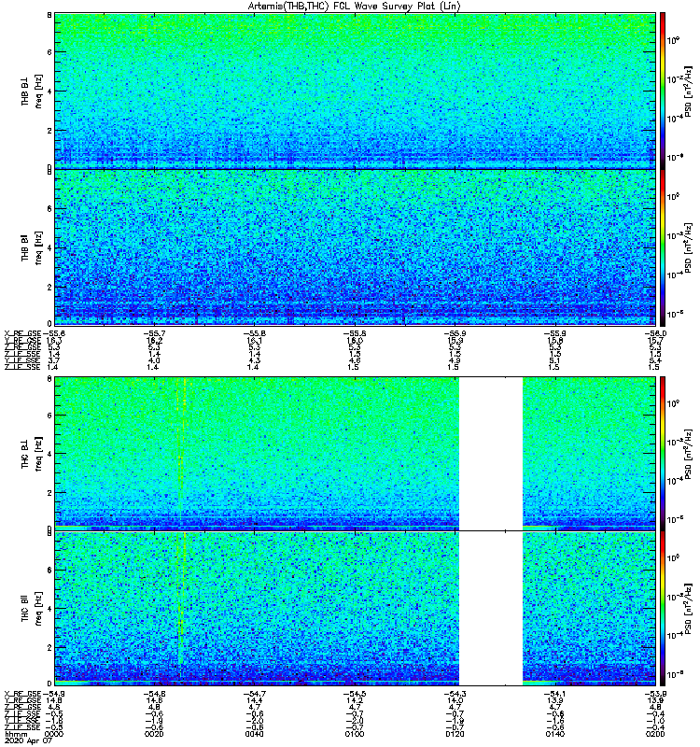Click the 10⁻⁴ tick on THC B∥ color bar
This screenshot has width=700, height=747.
[x=675, y=635]
